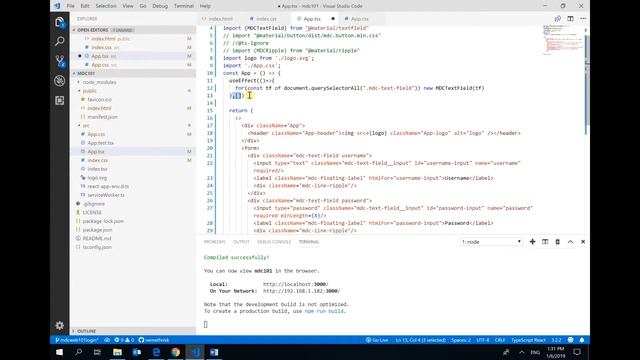Open the Debug menu
Screen dimensions: 640x360
point(160,6)
